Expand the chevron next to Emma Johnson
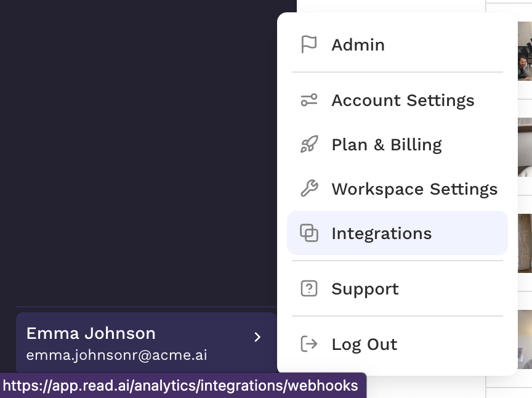 coord(257,337)
